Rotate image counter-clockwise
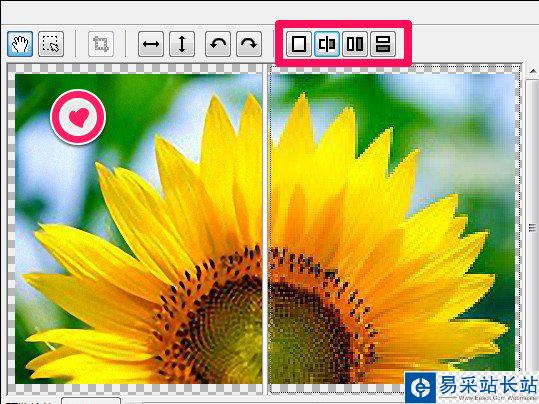 point(218,44)
